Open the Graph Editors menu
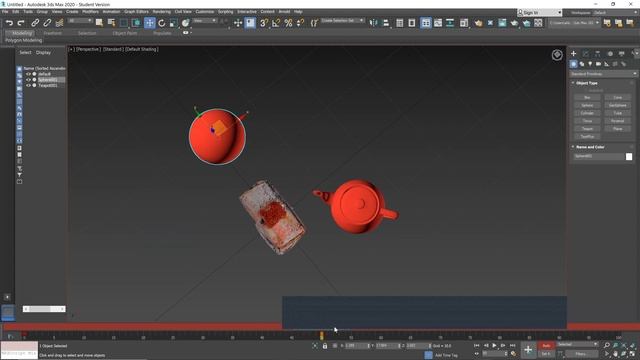The image size is (640, 360). tap(136, 12)
